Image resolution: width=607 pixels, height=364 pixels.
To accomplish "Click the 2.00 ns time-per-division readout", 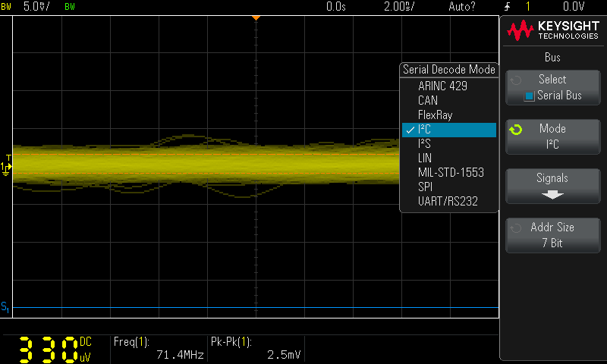I will (398, 6).
